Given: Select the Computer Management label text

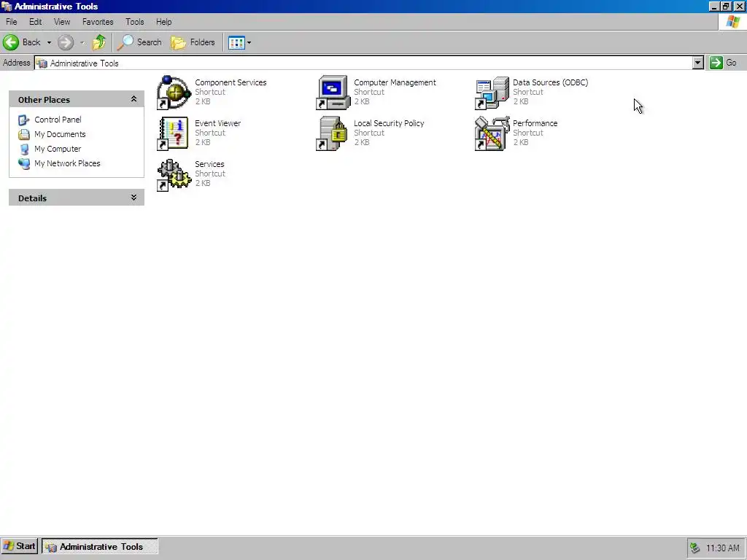Looking at the screenshot, I should [x=395, y=82].
